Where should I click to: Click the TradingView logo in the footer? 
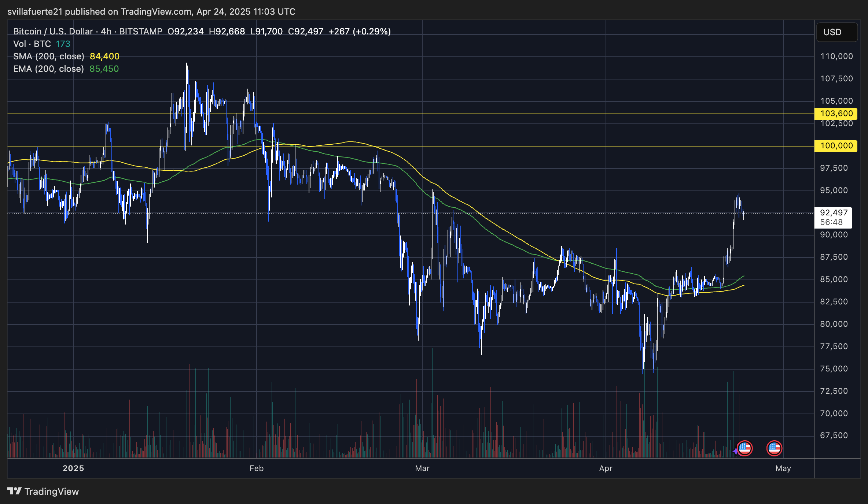click(43, 491)
